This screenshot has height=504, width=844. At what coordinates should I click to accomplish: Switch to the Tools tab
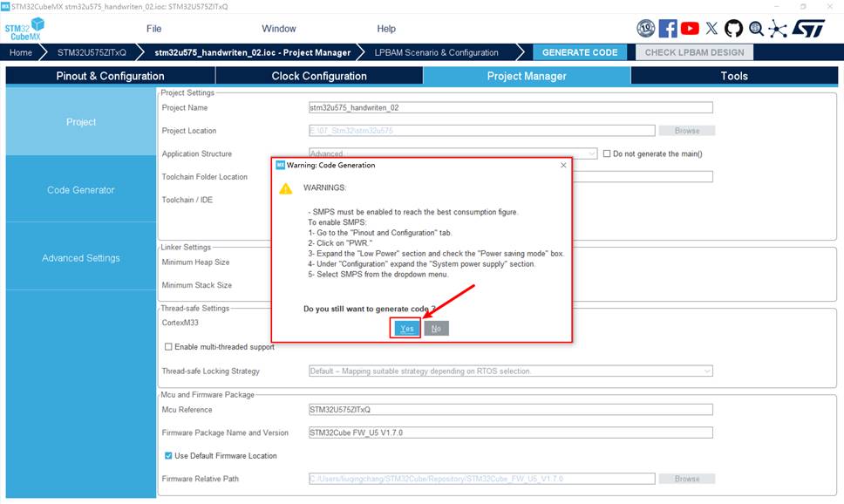coord(734,76)
